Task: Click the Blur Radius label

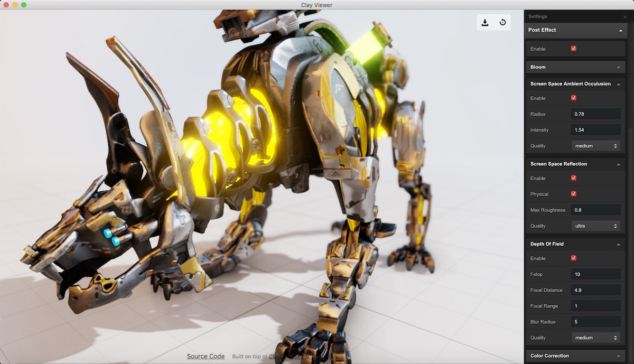Action: (543, 322)
